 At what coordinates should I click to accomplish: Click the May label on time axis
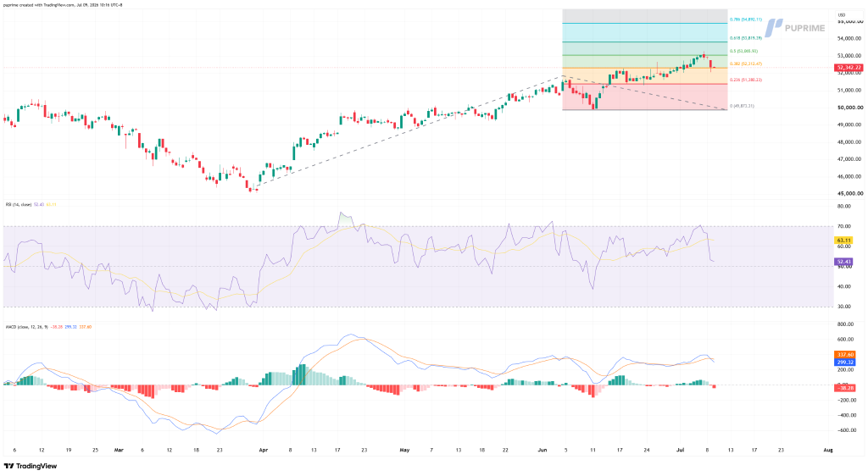pyautogui.click(x=404, y=451)
